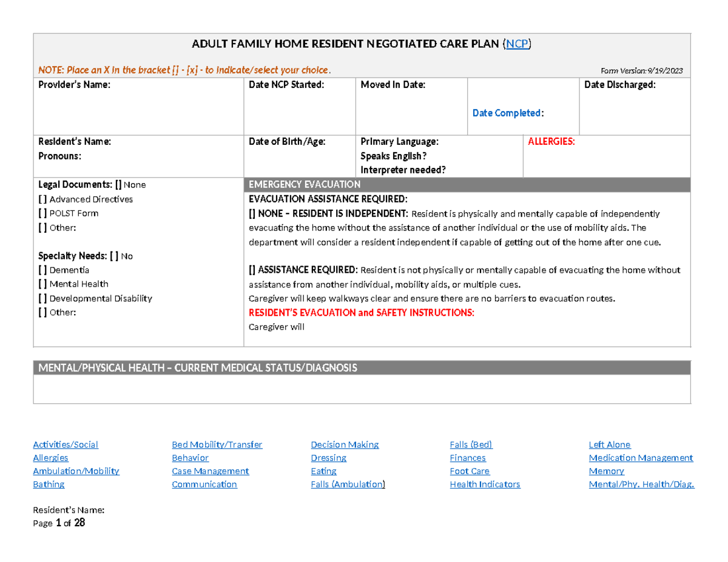Check the Dementia specialty needs bracket

[42, 270]
